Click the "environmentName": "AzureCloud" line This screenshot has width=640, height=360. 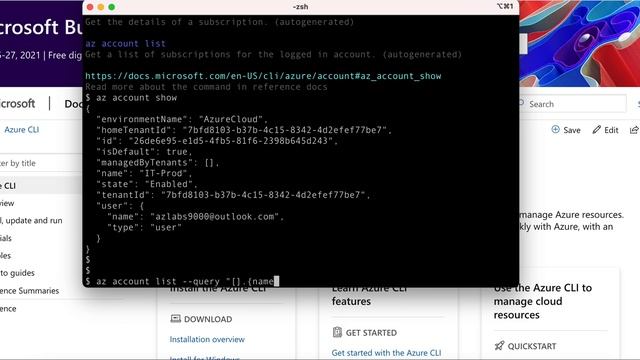point(182,119)
